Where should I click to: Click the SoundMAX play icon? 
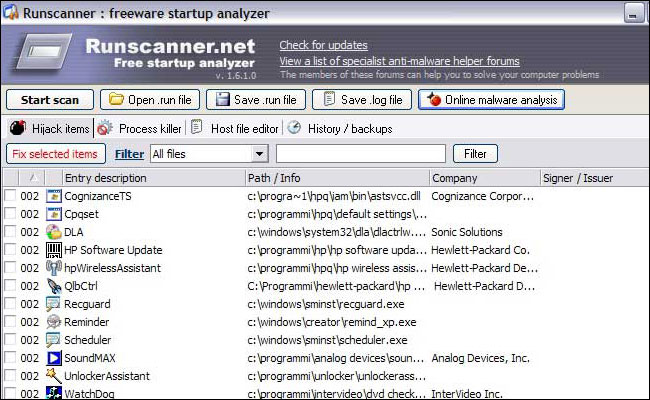[53, 358]
